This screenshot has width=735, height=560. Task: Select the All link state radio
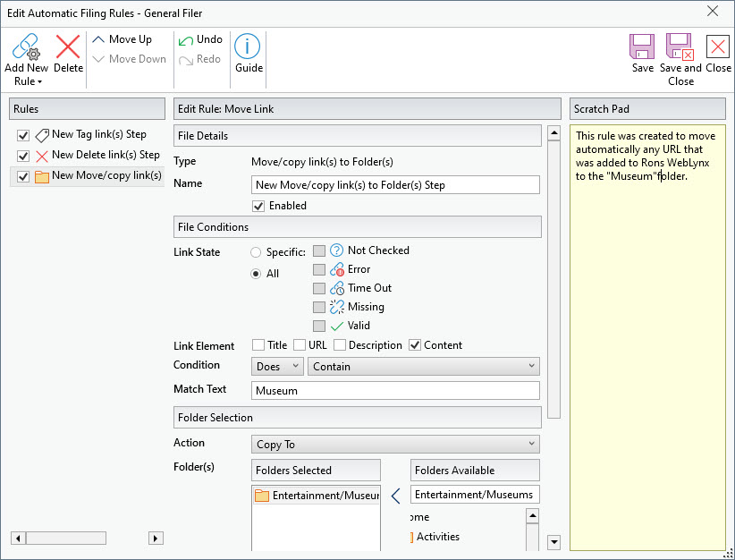pyautogui.click(x=256, y=274)
